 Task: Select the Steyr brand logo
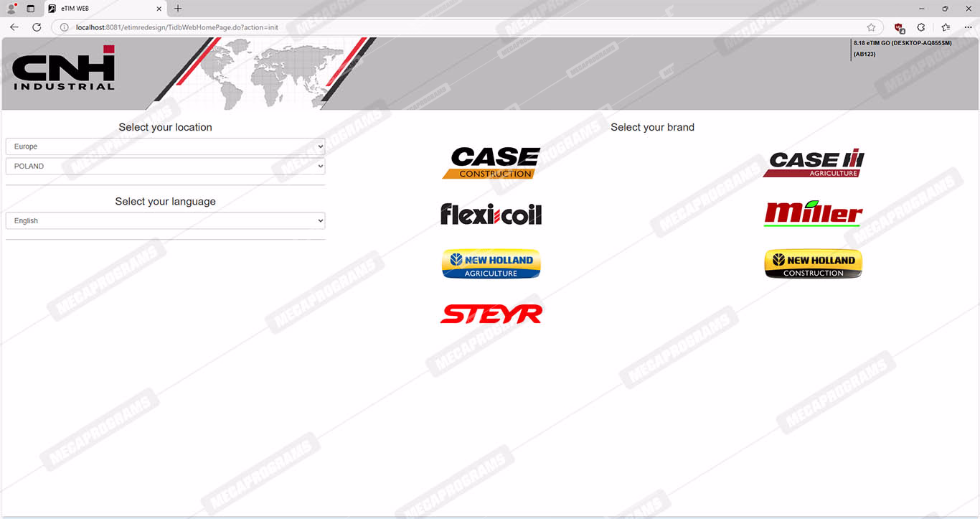coord(491,314)
